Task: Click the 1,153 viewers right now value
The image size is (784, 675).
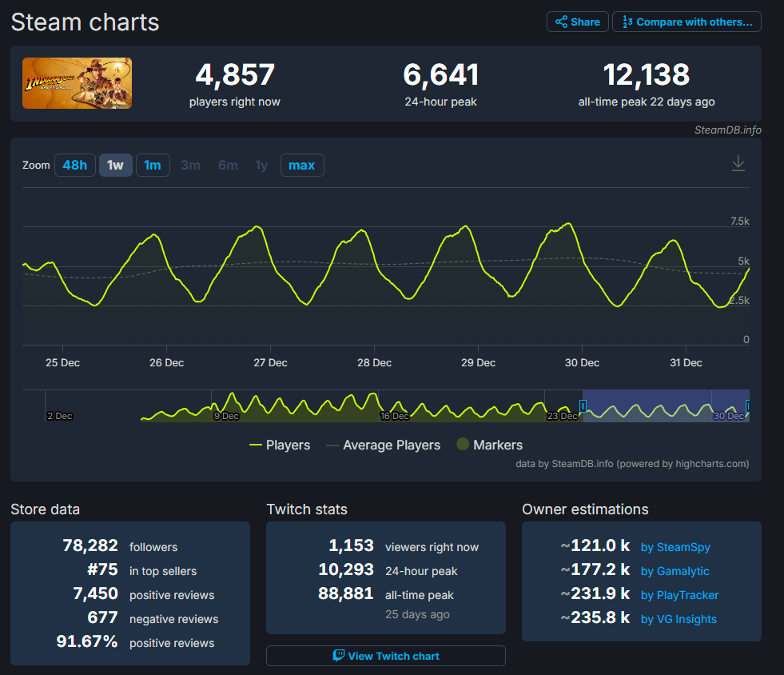Action: (351, 545)
